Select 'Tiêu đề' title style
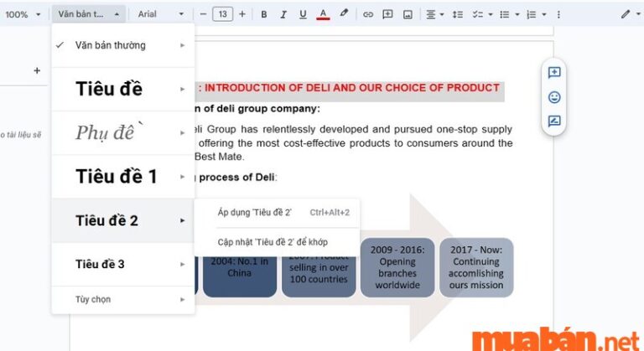Screen dimensions: 644x351 point(122,89)
